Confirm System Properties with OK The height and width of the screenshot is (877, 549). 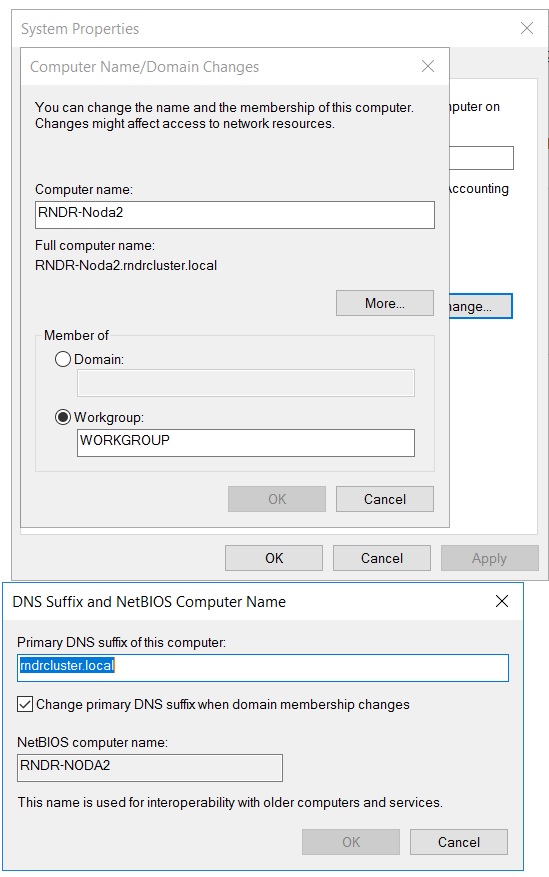[274, 558]
